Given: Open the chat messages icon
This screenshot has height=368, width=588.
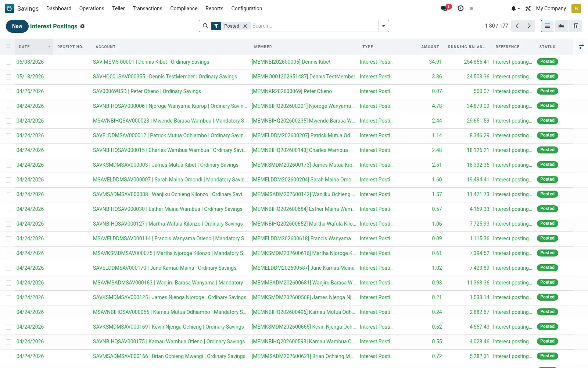Looking at the screenshot, I should [x=444, y=8].
